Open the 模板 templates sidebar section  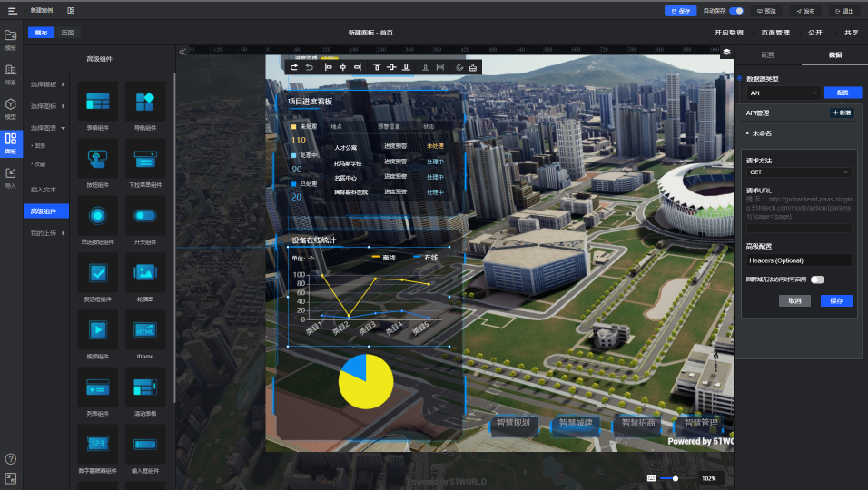coord(11,40)
